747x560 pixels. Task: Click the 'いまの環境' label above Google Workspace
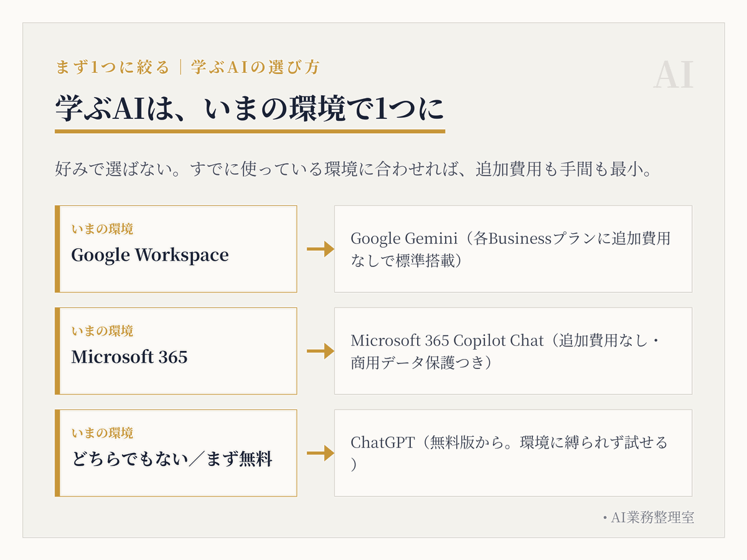click(x=102, y=229)
